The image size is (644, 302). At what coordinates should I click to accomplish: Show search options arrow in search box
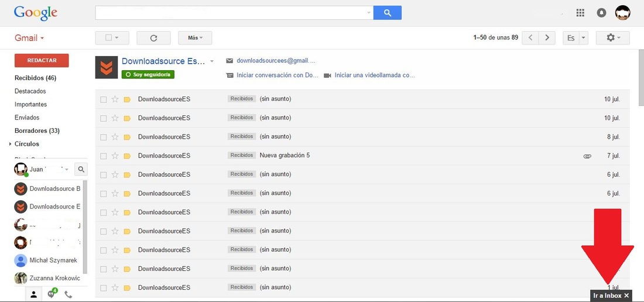368,13
